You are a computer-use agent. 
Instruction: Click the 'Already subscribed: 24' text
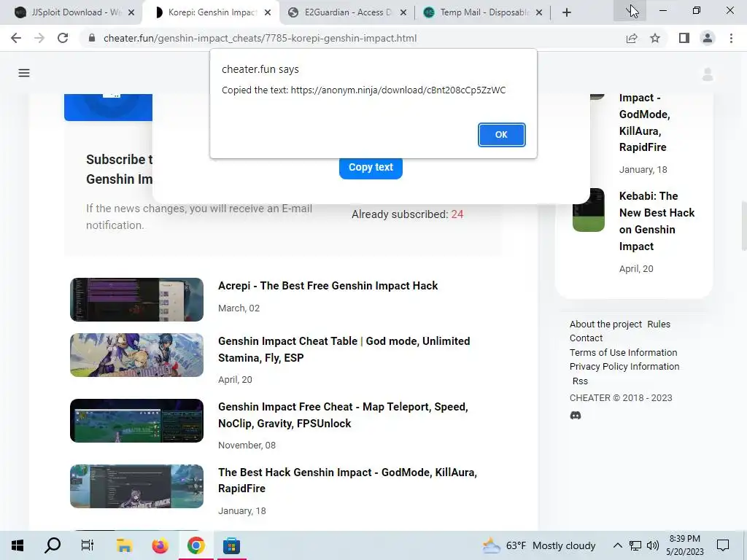click(407, 214)
